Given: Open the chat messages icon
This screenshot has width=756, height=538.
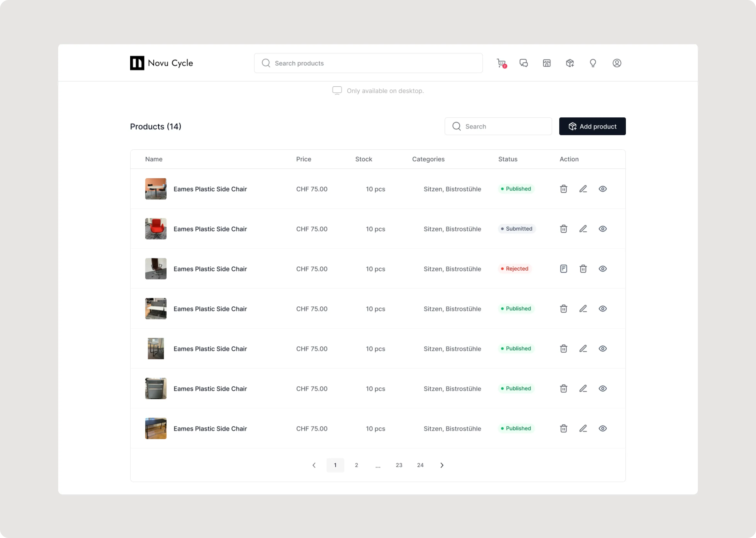Looking at the screenshot, I should pos(524,63).
